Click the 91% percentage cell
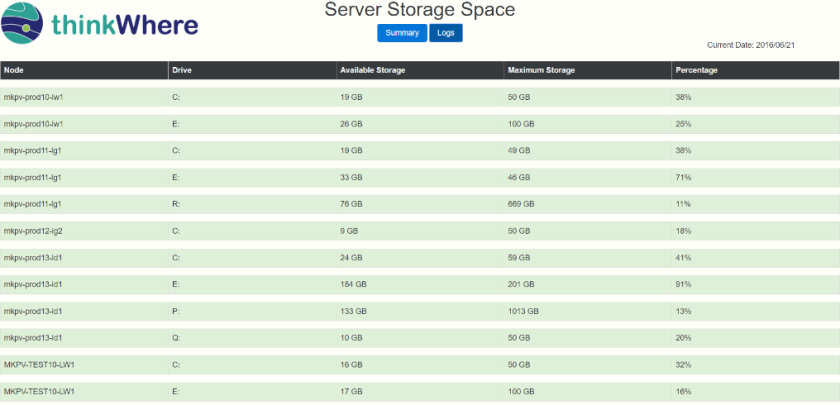This screenshot has height=405, width=840. (x=755, y=284)
